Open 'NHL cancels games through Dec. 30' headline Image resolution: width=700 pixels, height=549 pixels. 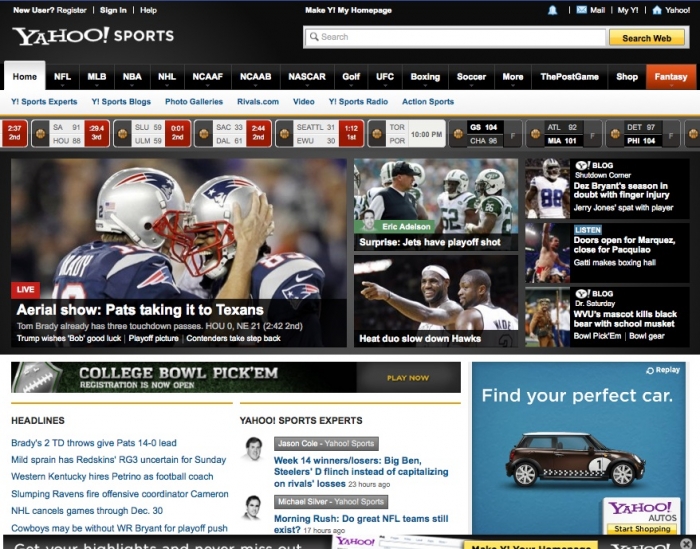coord(87,511)
